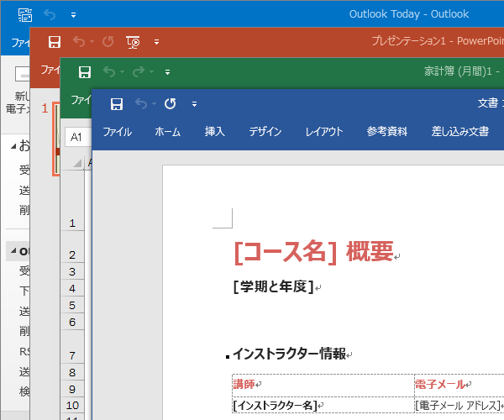Start slideshow from beginning icon in PowerPoint
This screenshot has height=420, width=504.
[133, 41]
